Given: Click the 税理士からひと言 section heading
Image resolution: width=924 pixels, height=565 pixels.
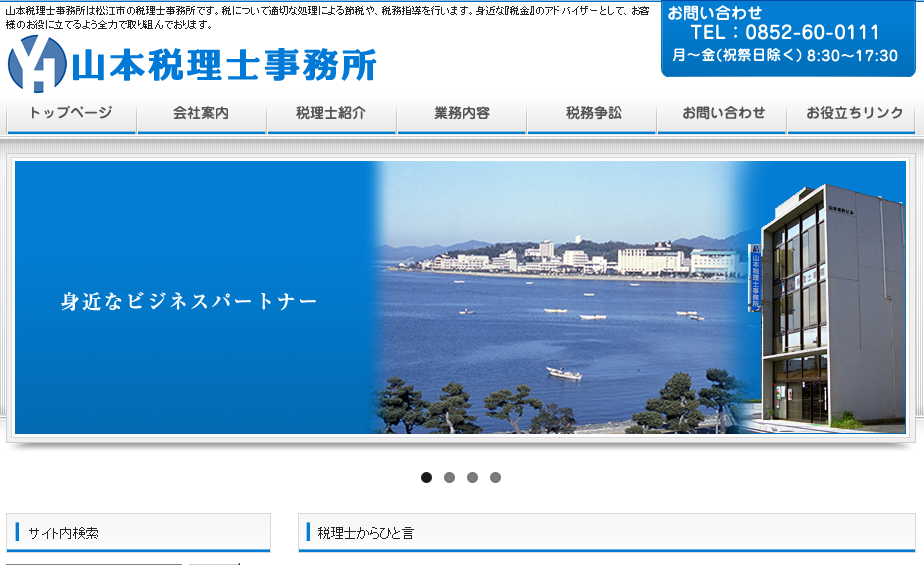Looking at the screenshot, I should 365,533.
